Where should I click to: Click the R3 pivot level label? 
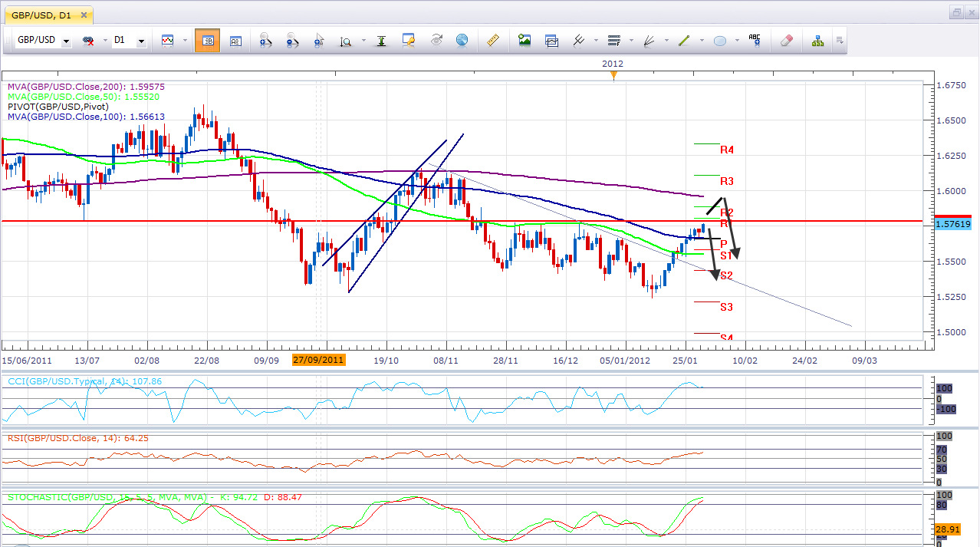727,181
